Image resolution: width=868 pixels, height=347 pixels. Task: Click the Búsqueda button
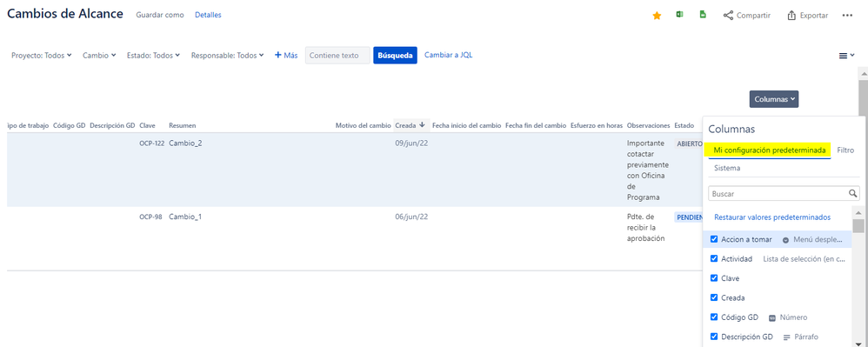[x=395, y=56]
